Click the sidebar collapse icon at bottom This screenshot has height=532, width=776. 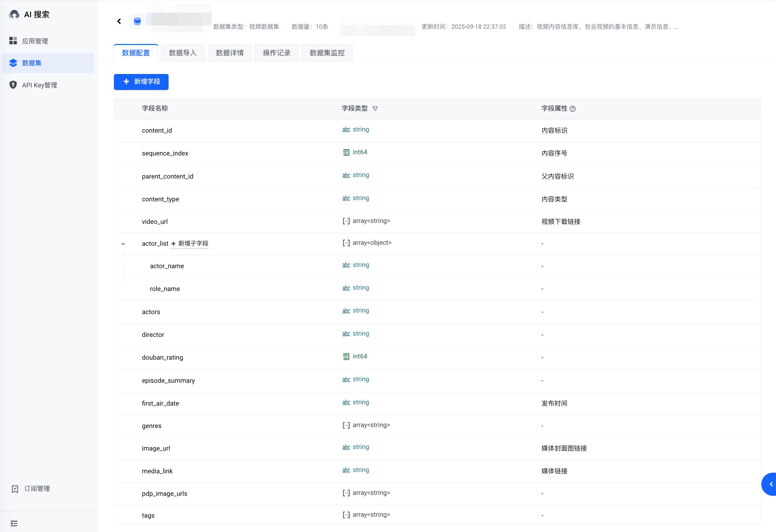14,523
